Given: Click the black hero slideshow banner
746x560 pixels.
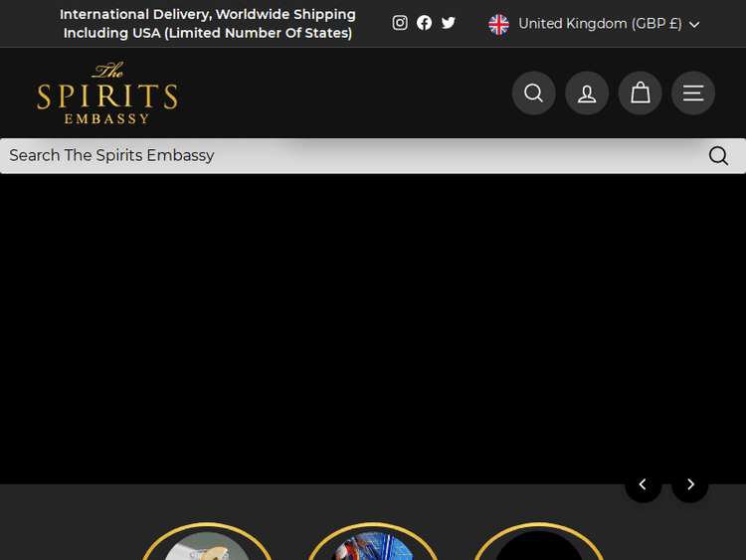Looking at the screenshot, I should pyautogui.click(x=373, y=328).
